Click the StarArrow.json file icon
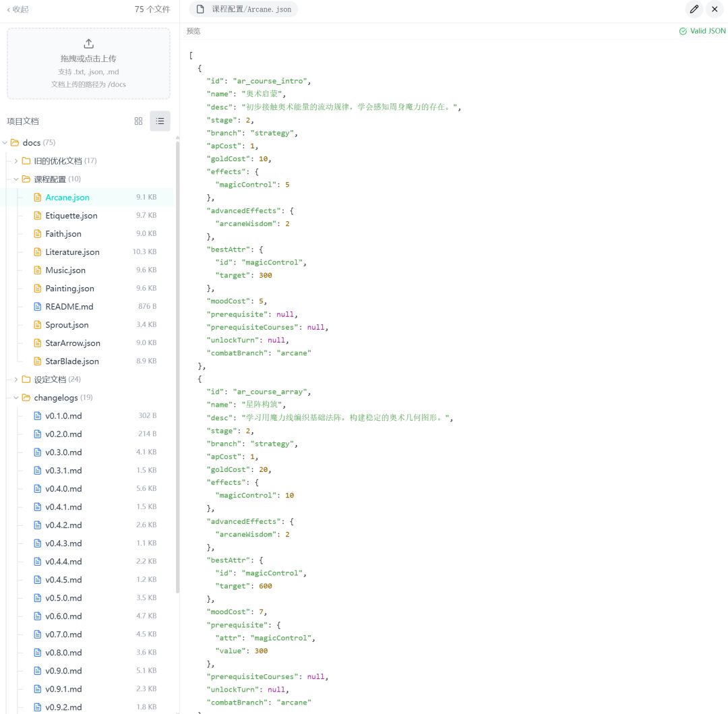 pyautogui.click(x=38, y=343)
